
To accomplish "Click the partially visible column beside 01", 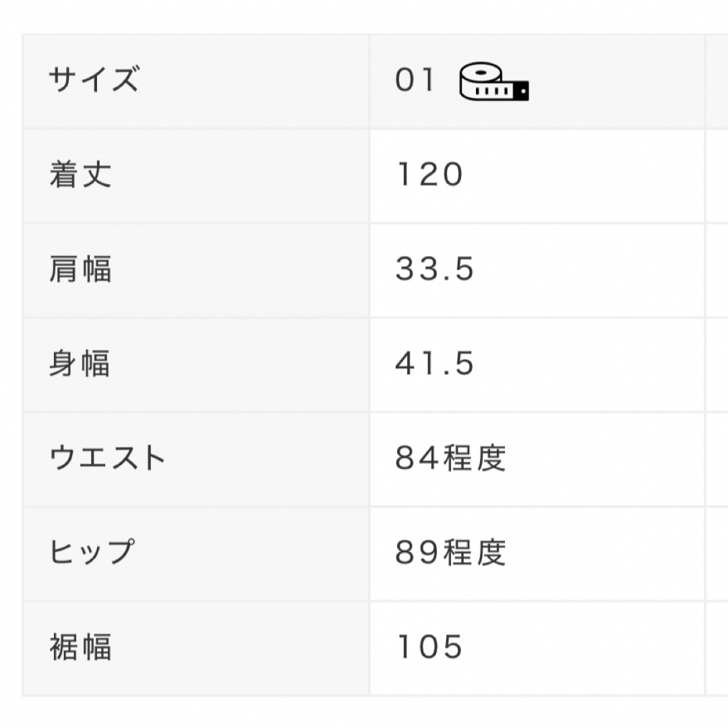I will 717,82.
